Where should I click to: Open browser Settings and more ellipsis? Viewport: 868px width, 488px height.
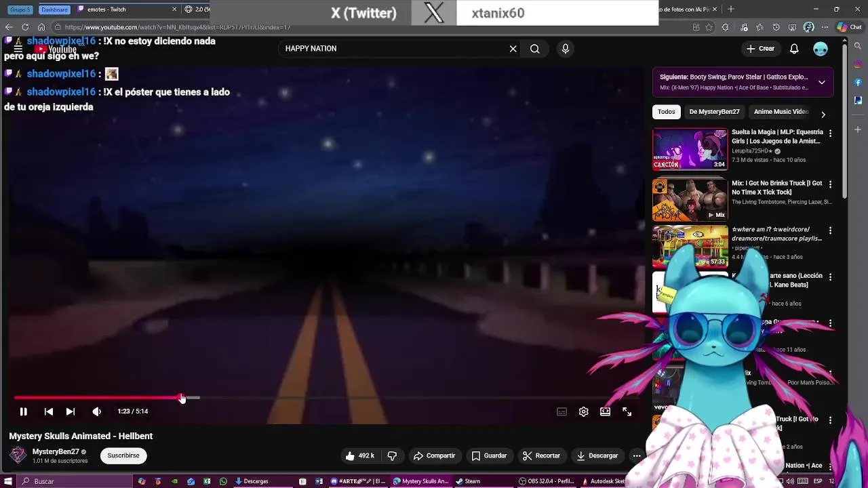[825, 27]
